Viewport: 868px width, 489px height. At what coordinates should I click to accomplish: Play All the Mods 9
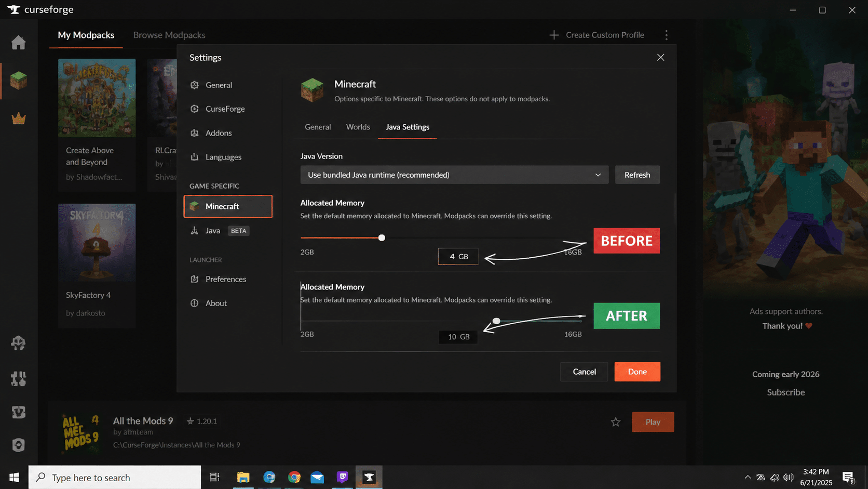pyautogui.click(x=653, y=422)
